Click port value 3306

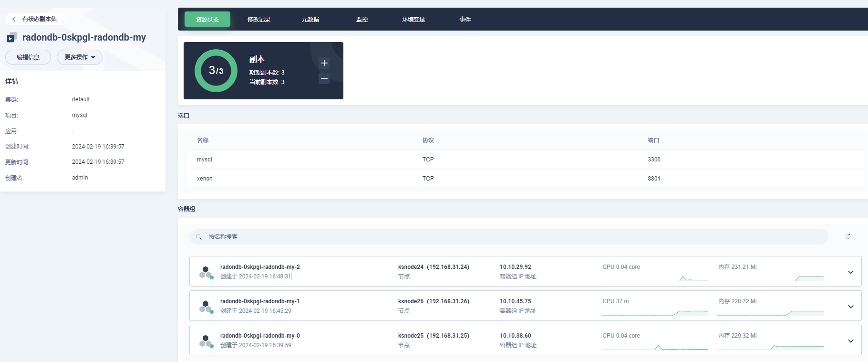(654, 160)
